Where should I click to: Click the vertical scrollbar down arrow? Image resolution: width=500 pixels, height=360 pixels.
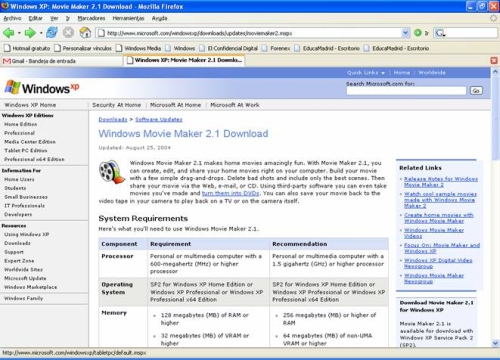tap(495, 343)
